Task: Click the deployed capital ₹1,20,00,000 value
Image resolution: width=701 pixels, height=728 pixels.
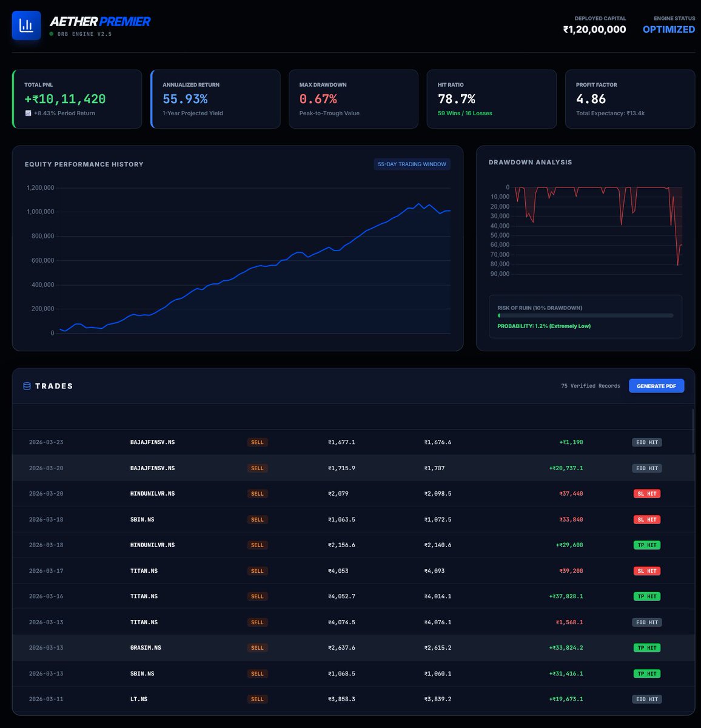Action: coord(594,29)
